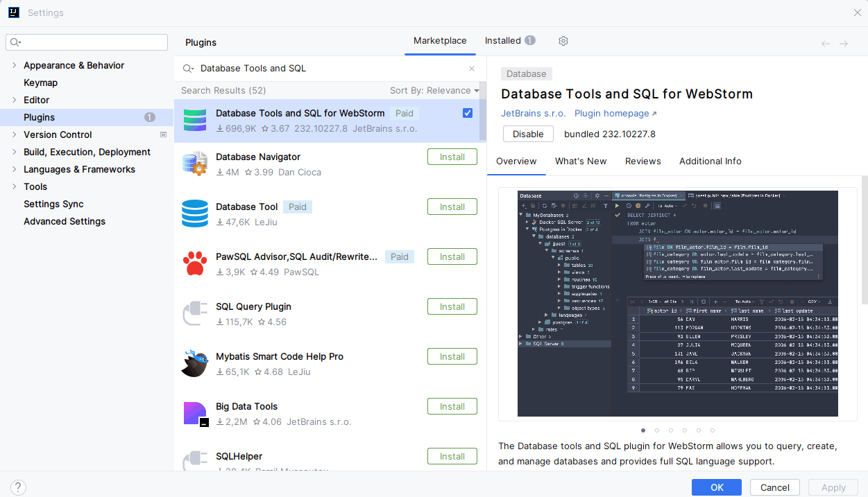Select the second screenshot carousel dot
This screenshot has height=497, width=868.
click(657, 430)
